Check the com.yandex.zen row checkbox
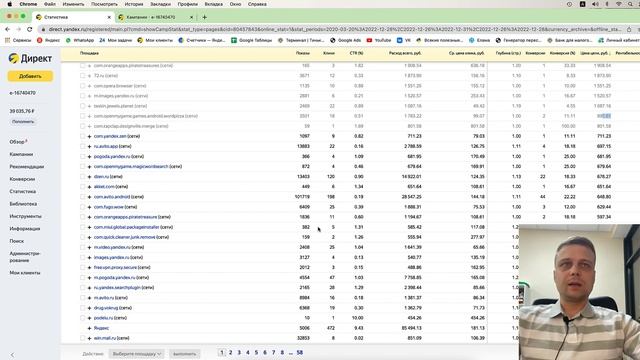The image size is (640, 360). click(x=82, y=136)
